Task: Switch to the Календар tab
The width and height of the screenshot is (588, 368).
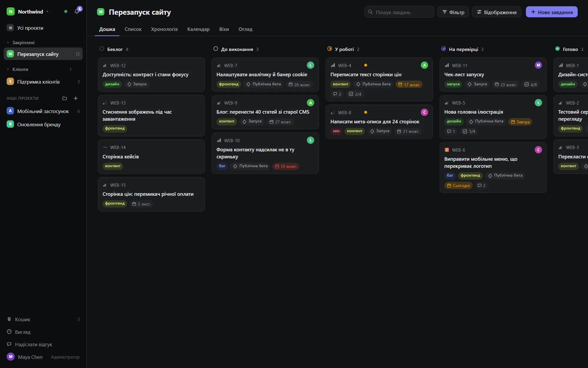Action: (x=198, y=29)
